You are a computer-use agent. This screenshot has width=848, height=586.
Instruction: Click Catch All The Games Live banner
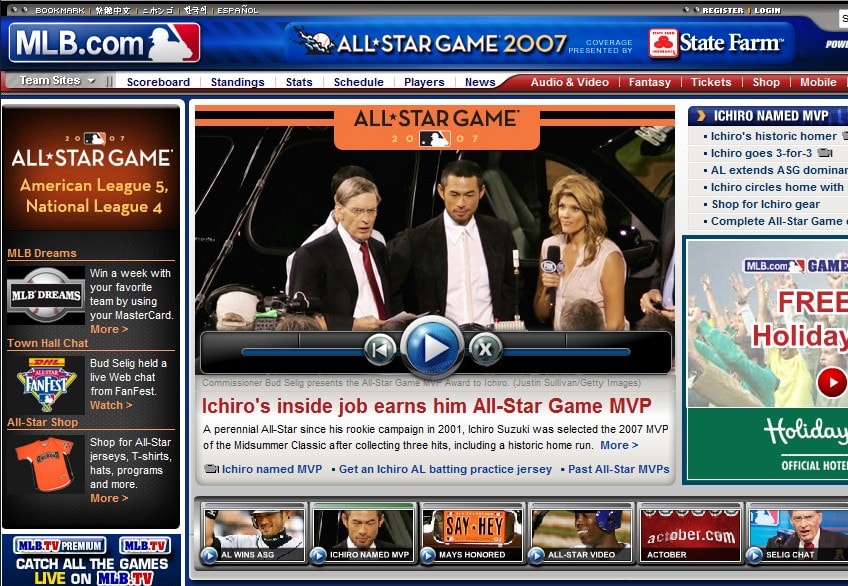[x=91, y=571]
